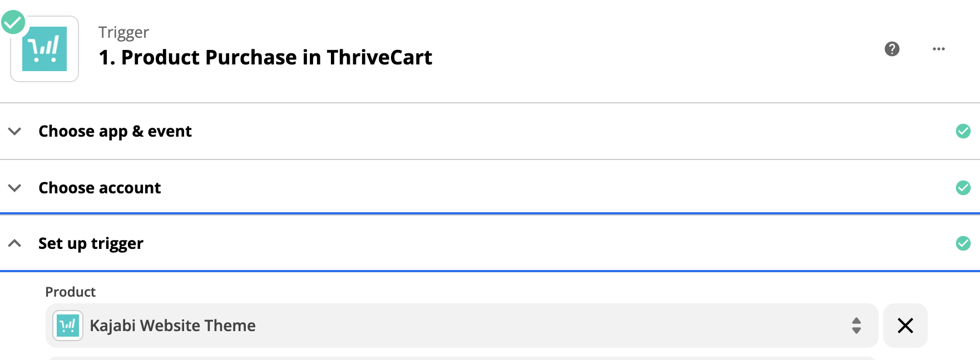Screen dimensions: 980x360
Task: Click the green checkmark badge on the trigger icon
Action: (13, 22)
